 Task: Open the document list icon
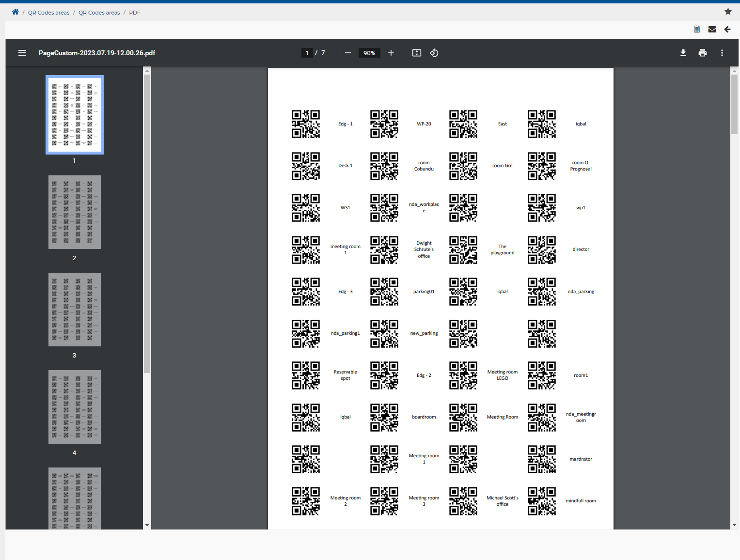[697, 29]
